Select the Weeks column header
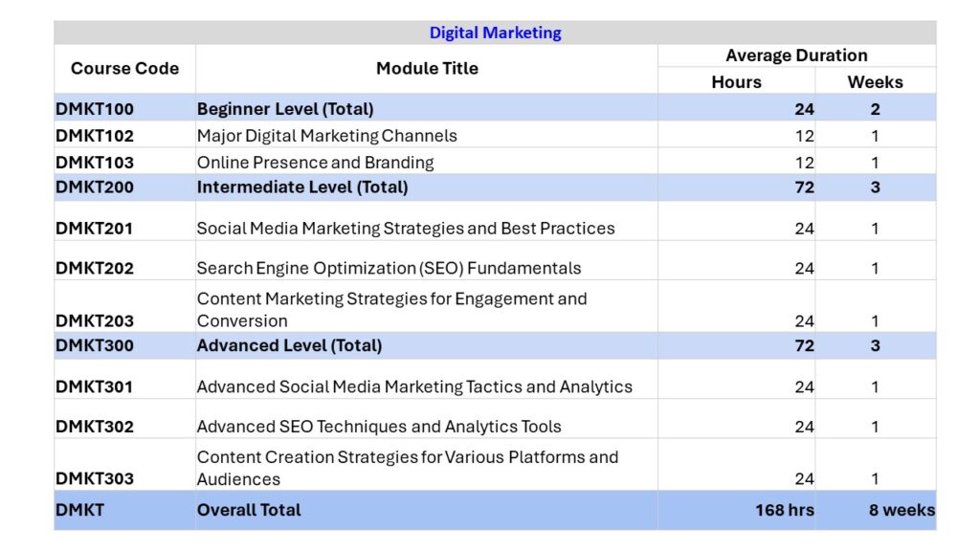The image size is (980, 551). [x=875, y=82]
